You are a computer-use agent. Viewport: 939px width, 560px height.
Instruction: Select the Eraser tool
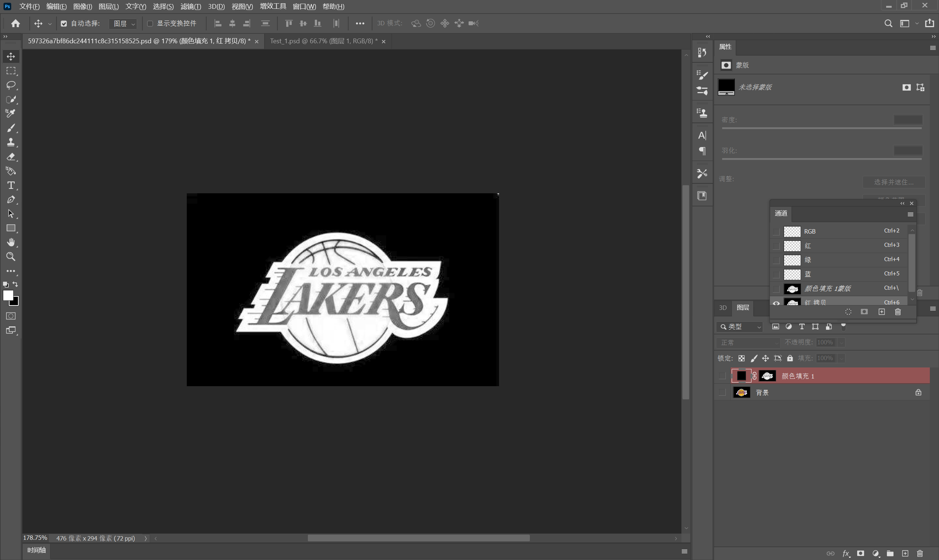(11, 157)
